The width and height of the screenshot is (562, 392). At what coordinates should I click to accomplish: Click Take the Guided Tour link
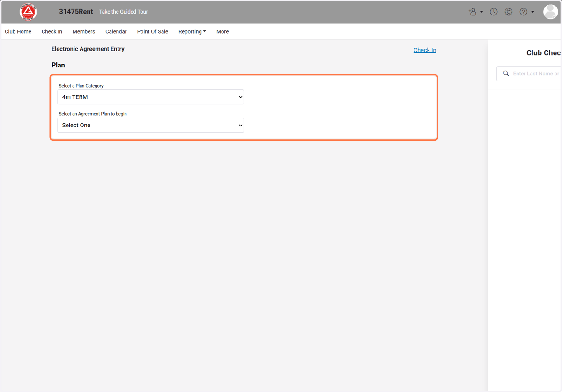pyautogui.click(x=123, y=12)
